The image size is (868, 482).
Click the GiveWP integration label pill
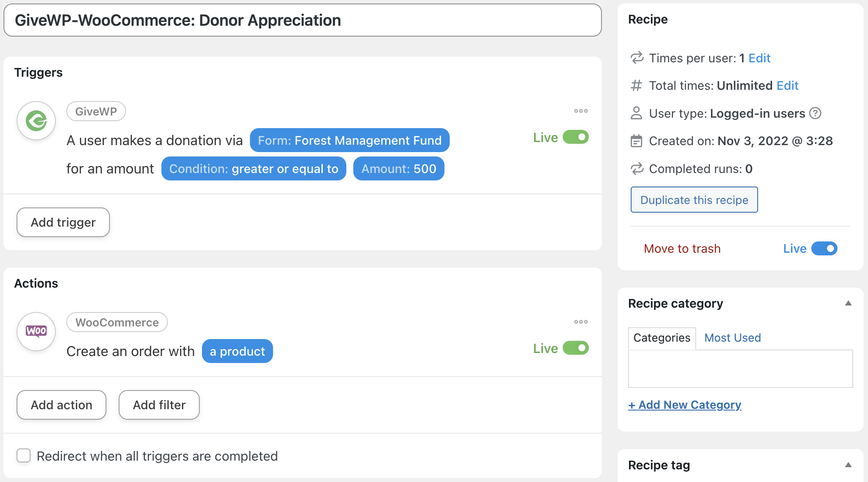pos(96,112)
